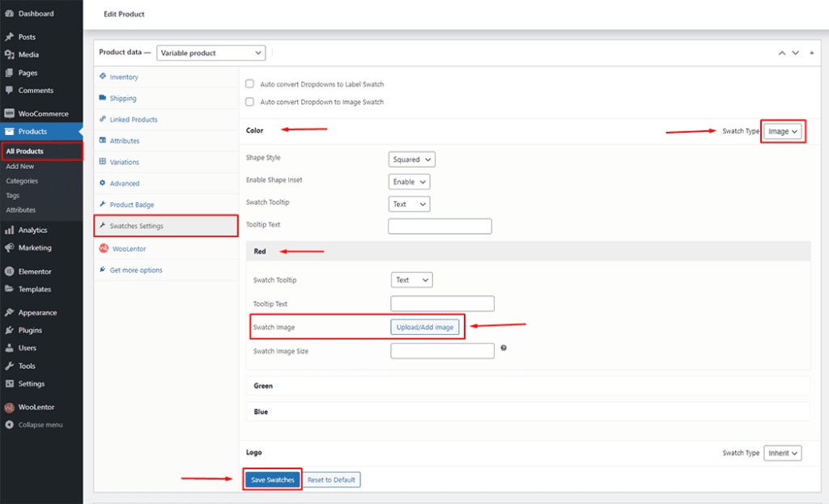Viewport: 829px width, 504px height.
Task: Click the Swatch Image Size input field
Action: pyautogui.click(x=442, y=351)
